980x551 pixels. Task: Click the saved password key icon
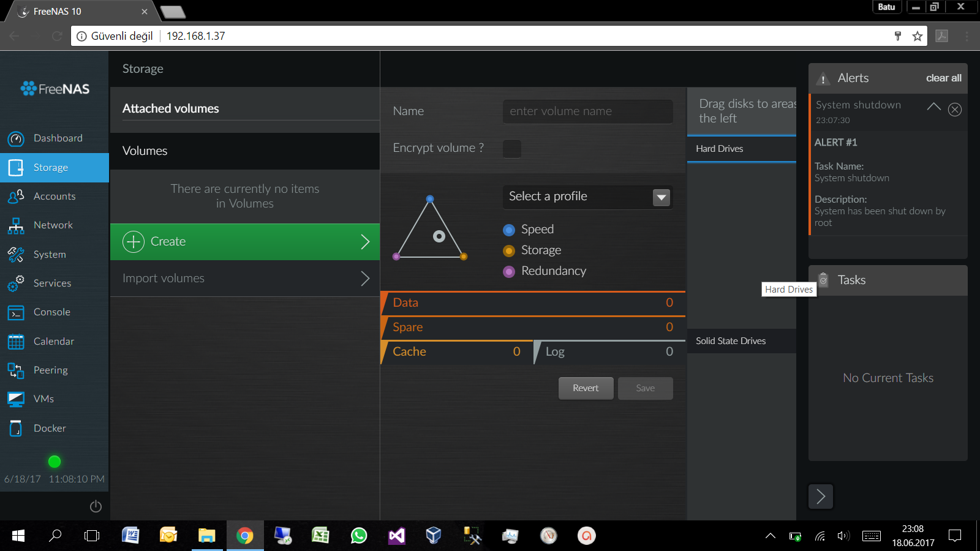coord(898,36)
